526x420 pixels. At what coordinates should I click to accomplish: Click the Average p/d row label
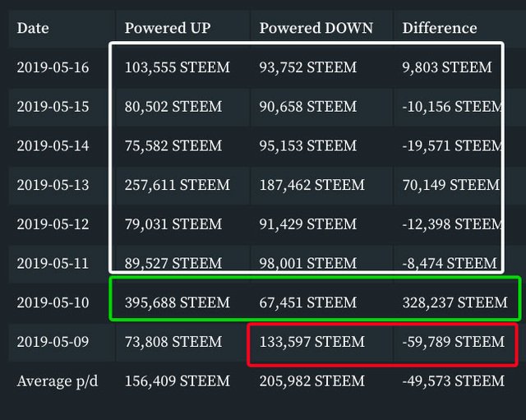57,381
